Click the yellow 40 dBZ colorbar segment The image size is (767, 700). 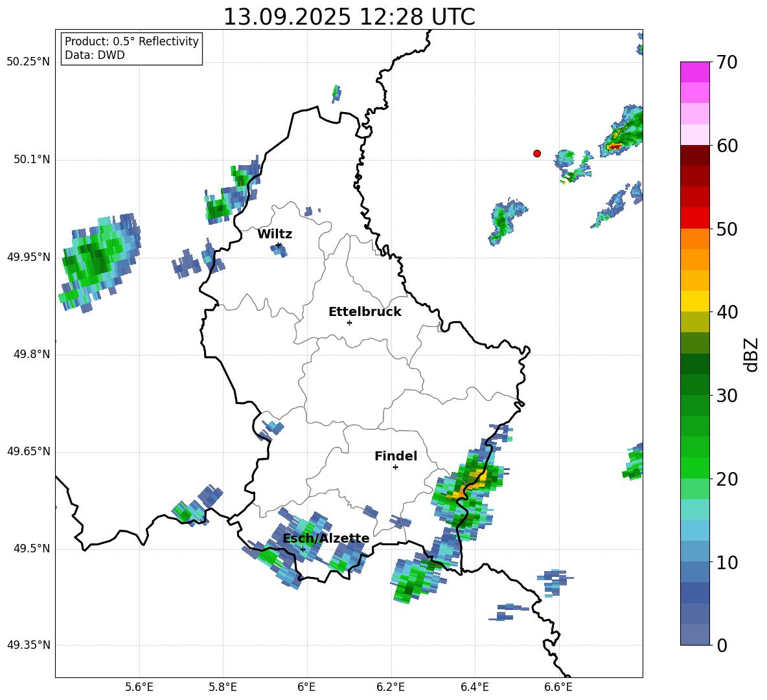coord(694,301)
